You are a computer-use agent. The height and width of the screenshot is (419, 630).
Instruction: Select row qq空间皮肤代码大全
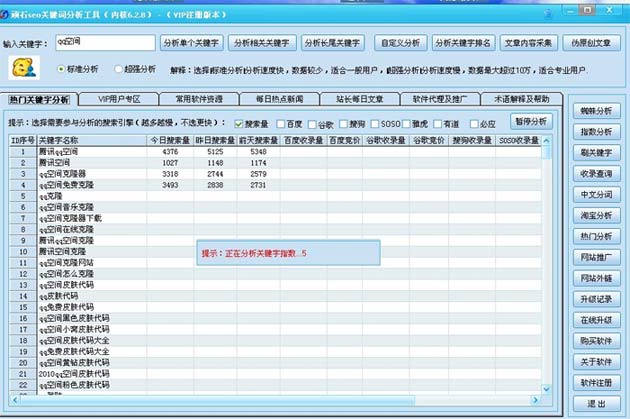coord(275,340)
